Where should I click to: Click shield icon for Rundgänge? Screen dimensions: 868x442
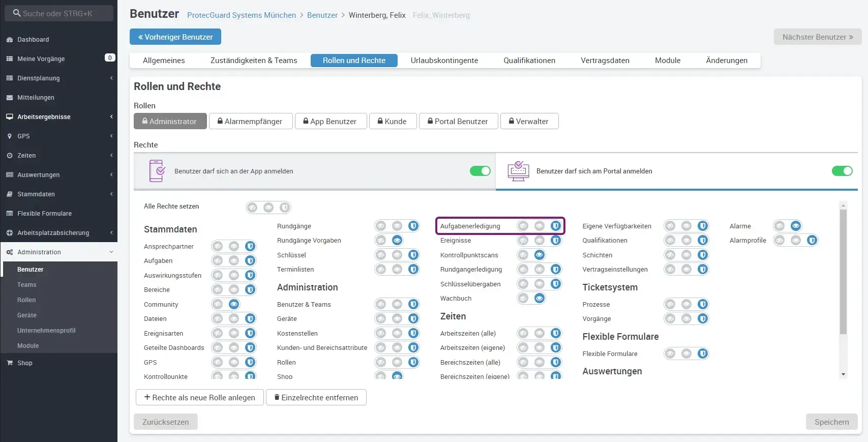click(413, 226)
